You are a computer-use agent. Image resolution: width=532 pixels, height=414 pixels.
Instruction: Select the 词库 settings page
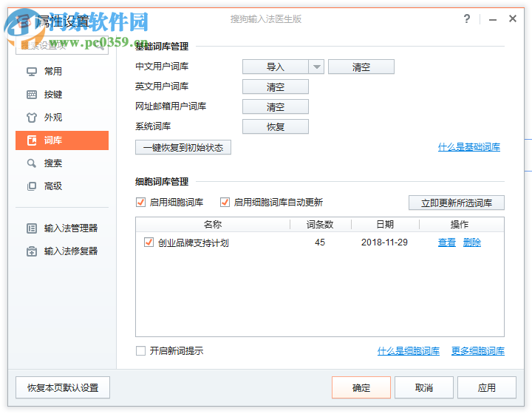tap(62, 140)
